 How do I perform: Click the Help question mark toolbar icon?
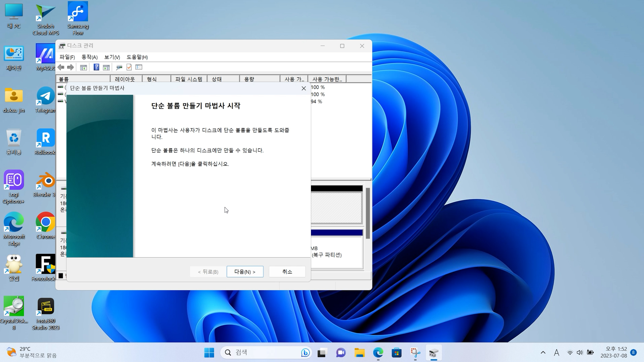coord(96,67)
